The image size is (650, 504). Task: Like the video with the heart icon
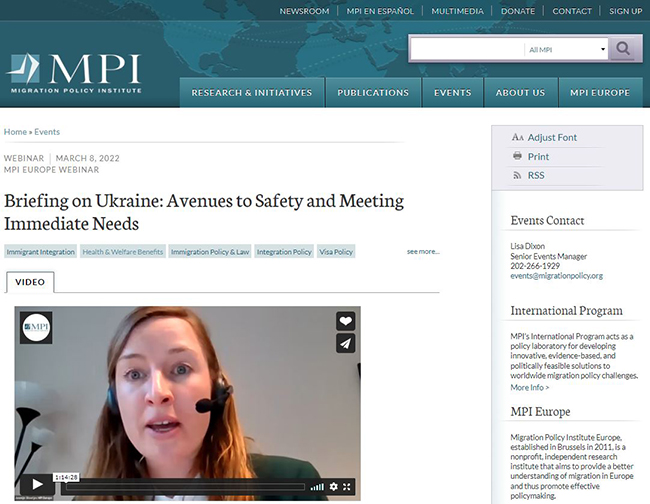[x=345, y=321]
